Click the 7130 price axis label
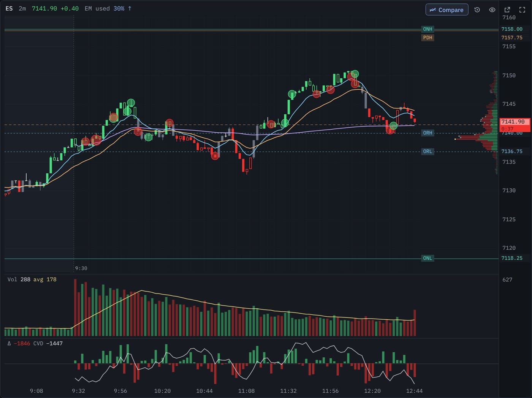 point(509,190)
